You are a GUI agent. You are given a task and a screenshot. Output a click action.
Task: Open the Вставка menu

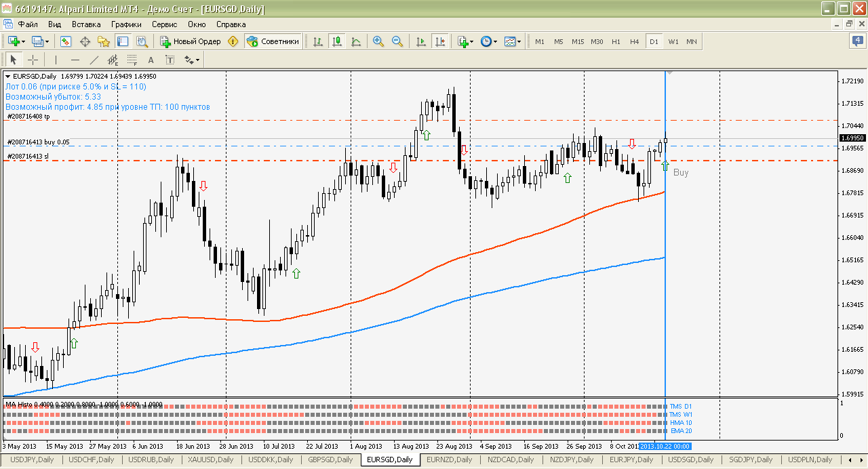click(x=86, y=24)
